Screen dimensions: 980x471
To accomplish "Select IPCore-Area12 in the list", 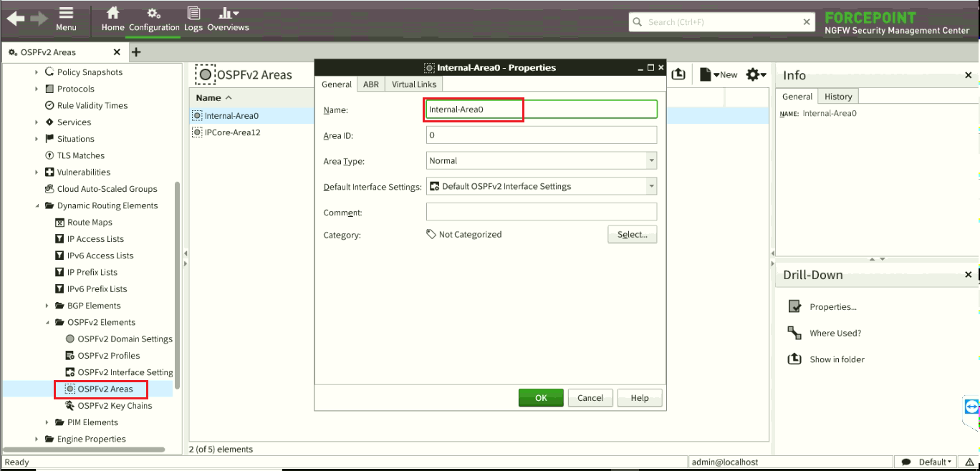I will 232,132.
